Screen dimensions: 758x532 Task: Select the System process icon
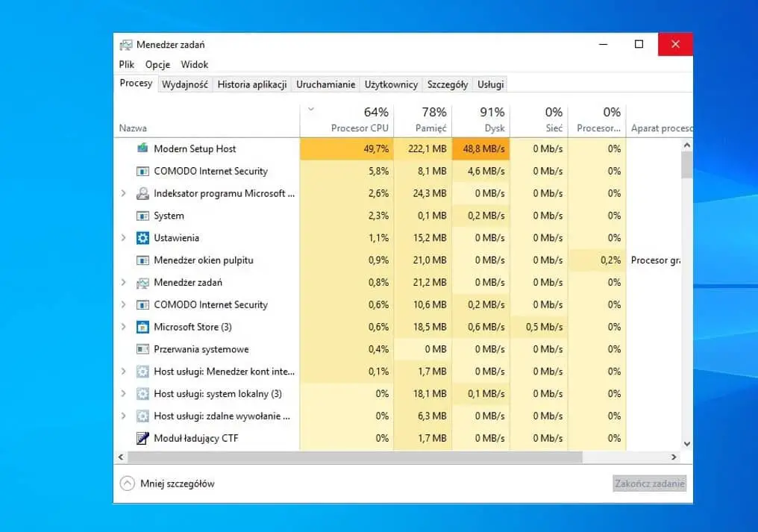click(x=142, y=216)
